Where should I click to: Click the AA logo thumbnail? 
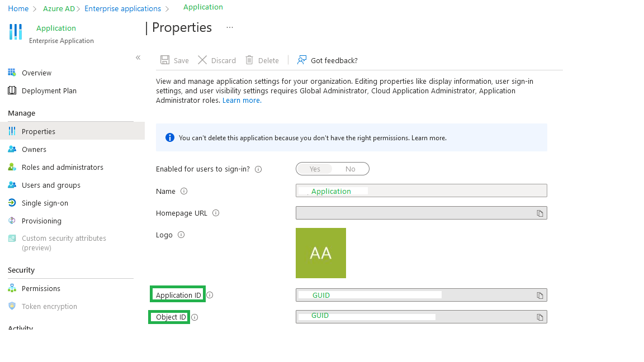click(321, 253)
